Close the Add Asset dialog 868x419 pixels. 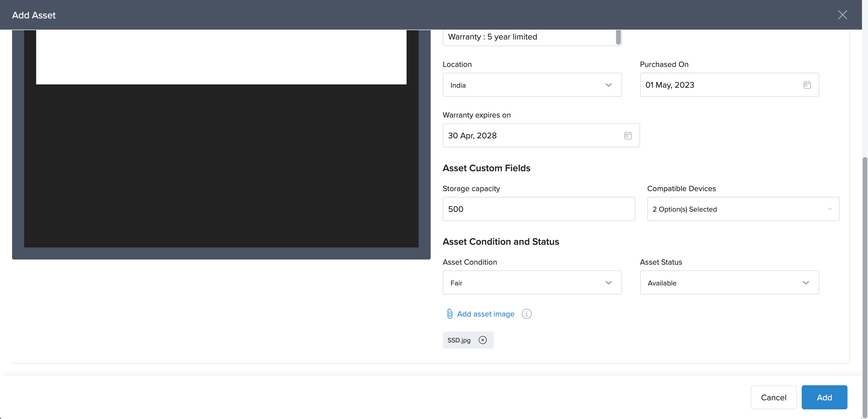842,15
